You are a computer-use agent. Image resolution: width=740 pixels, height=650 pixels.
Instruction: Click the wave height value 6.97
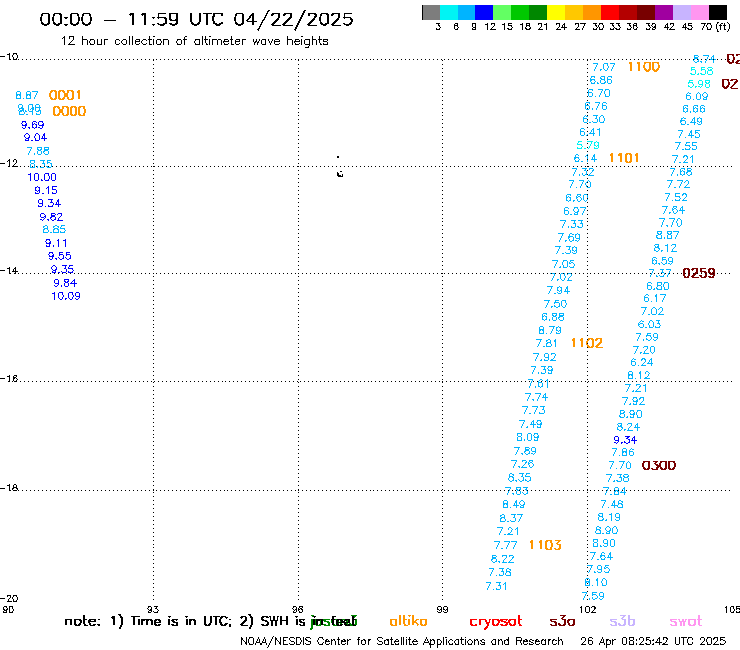click(575, 211)
